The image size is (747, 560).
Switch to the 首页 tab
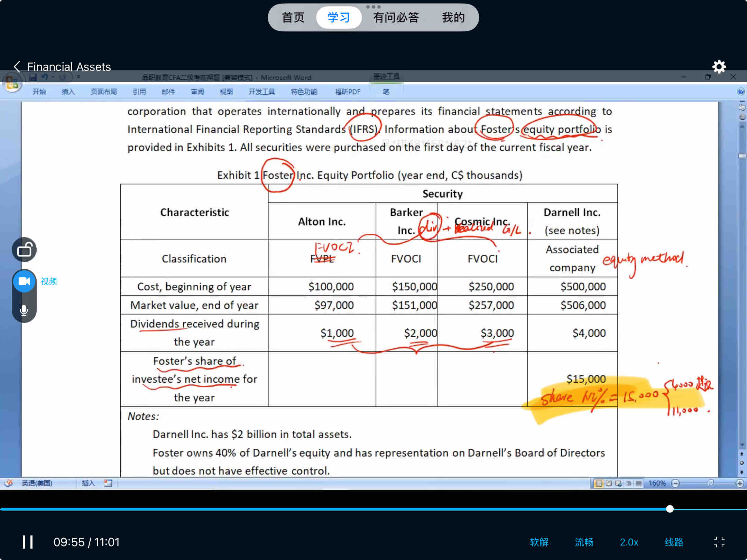(x=293, y=17)
